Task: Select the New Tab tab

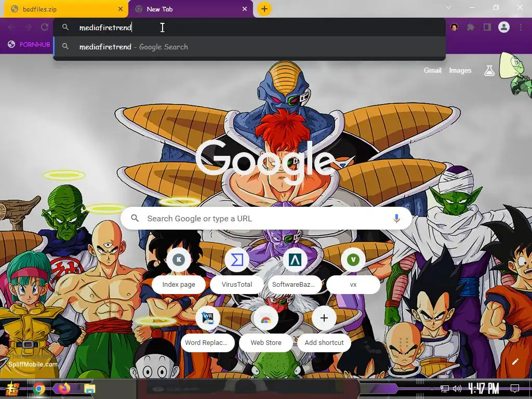Action: [191, 9]
